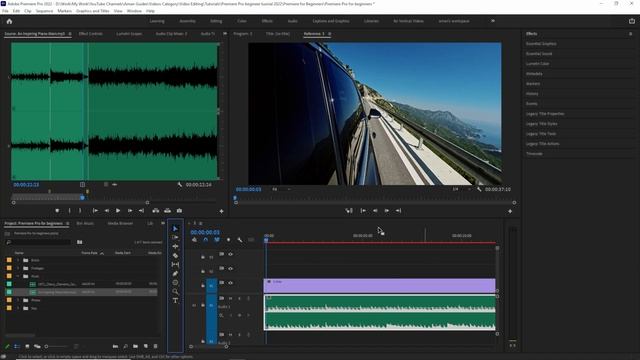The image size is (640, 360).
Task: Select the Razor tool
Action: click(x=175, y=256)
